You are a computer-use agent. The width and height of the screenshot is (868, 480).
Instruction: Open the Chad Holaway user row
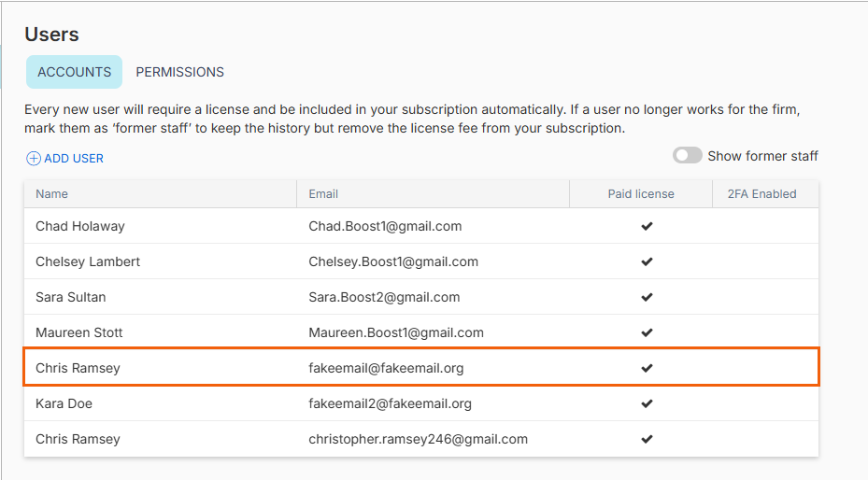pyautogui.click(x=421, y=226)
